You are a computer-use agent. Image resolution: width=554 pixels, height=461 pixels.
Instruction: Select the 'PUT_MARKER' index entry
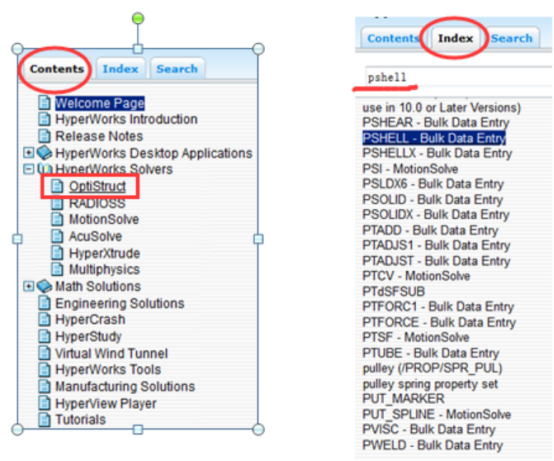(x=403, y=399)
